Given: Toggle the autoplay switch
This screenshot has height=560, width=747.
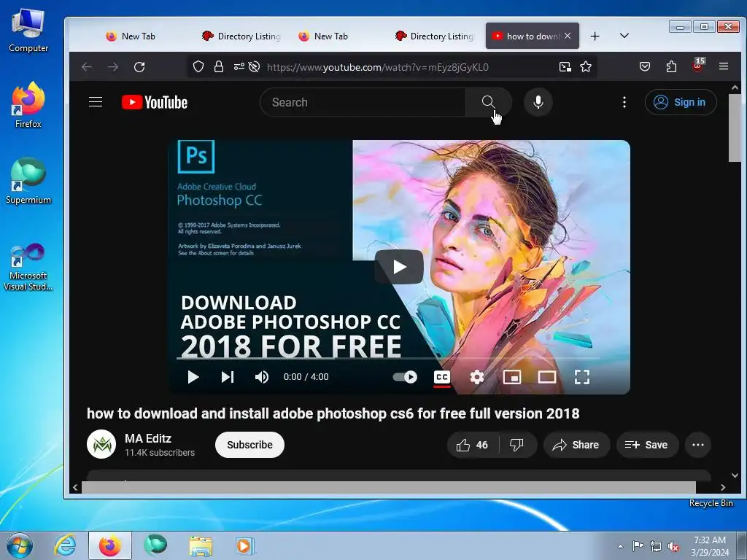Looking at the screenshot, I should coord(405,377).
